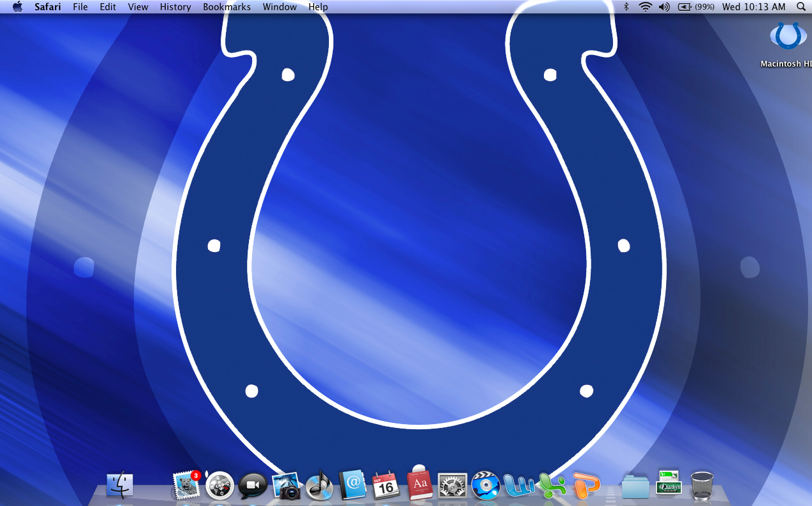Open iTunes from the Dock

coord(319,486)
